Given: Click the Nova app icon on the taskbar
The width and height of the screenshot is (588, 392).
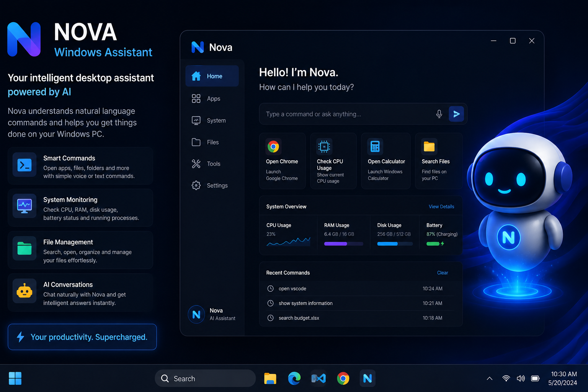Looking at the screenshot, I should [x=367, y=378].
